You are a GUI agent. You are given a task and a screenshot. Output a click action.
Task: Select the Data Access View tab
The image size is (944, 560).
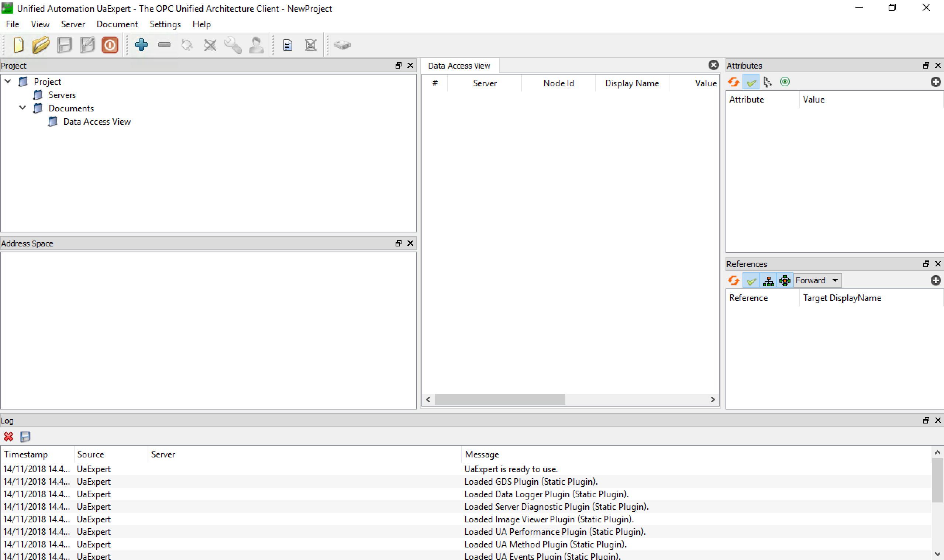point(459,66)
